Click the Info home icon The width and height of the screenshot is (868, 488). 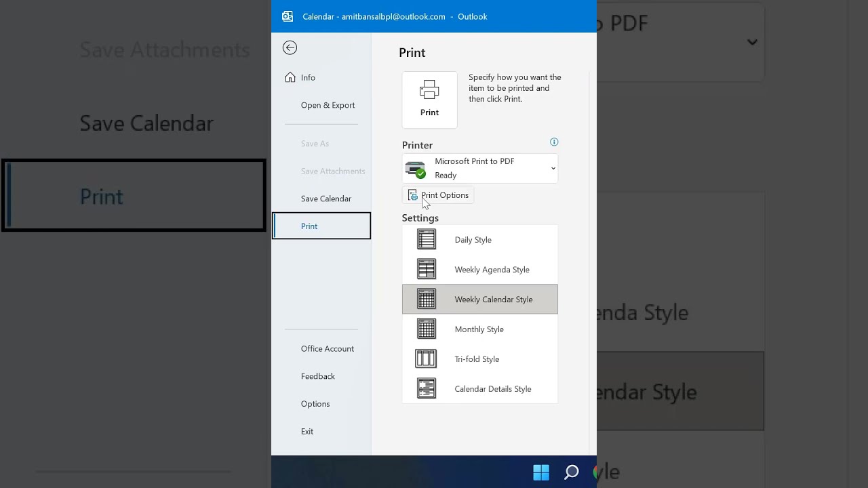coord(290,77)
